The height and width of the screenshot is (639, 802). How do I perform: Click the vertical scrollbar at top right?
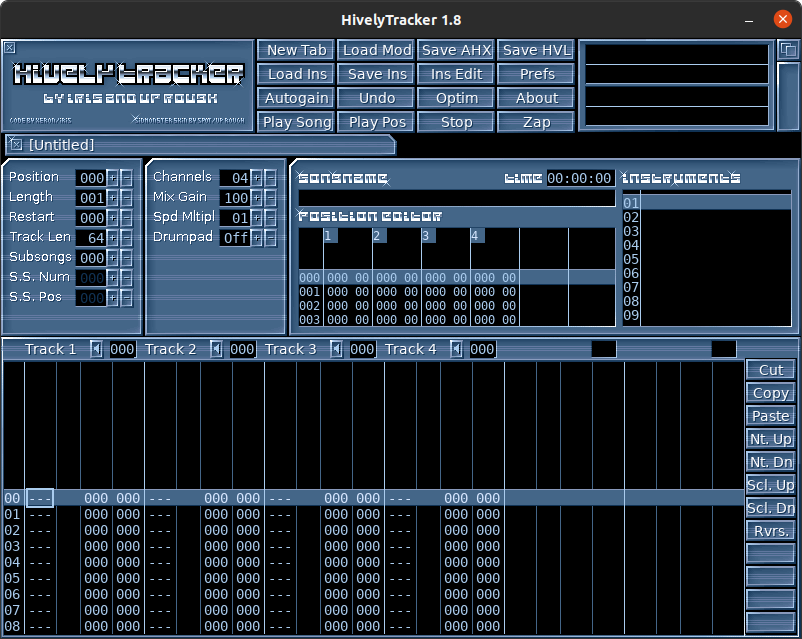pos(788,97)
